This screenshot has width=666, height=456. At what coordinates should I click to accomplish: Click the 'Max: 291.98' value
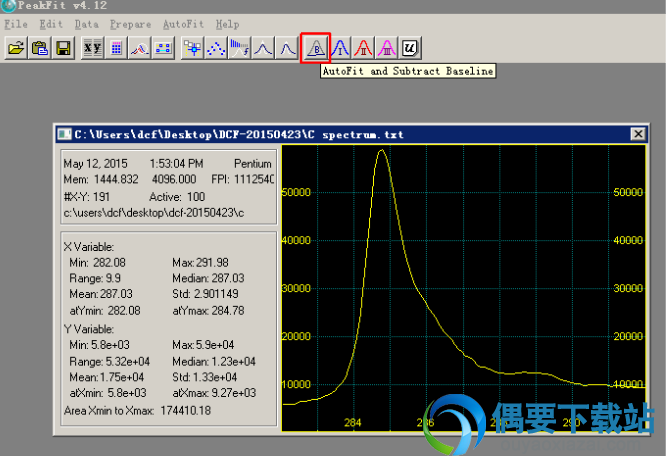(200, 263)
